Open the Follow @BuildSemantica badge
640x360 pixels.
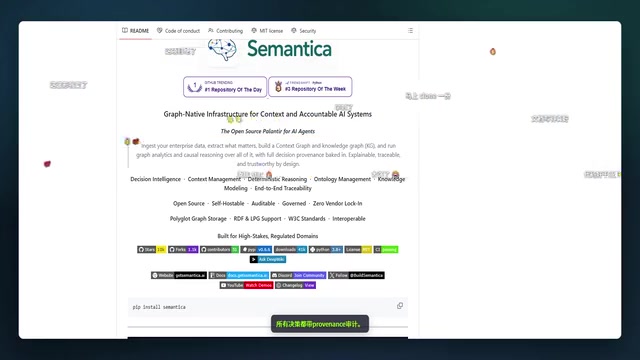356,275
